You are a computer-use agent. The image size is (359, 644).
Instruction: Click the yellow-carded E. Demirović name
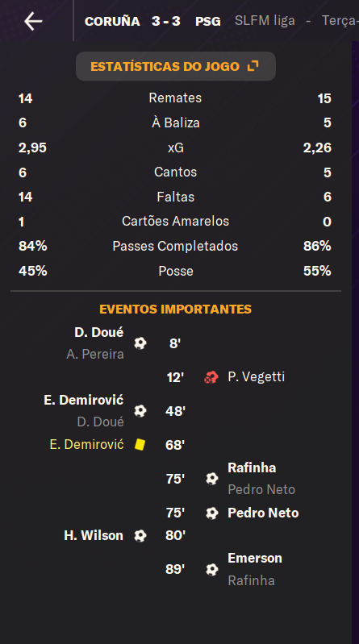[87, 444]
